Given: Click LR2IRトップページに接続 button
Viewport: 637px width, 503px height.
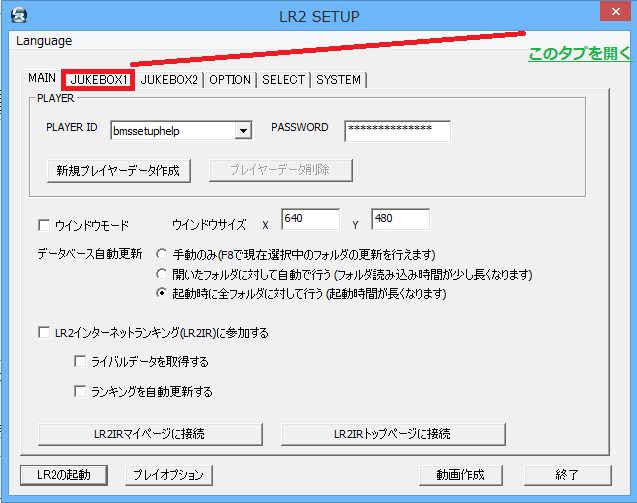Looking at the screenshot, I should click(393, 434).
